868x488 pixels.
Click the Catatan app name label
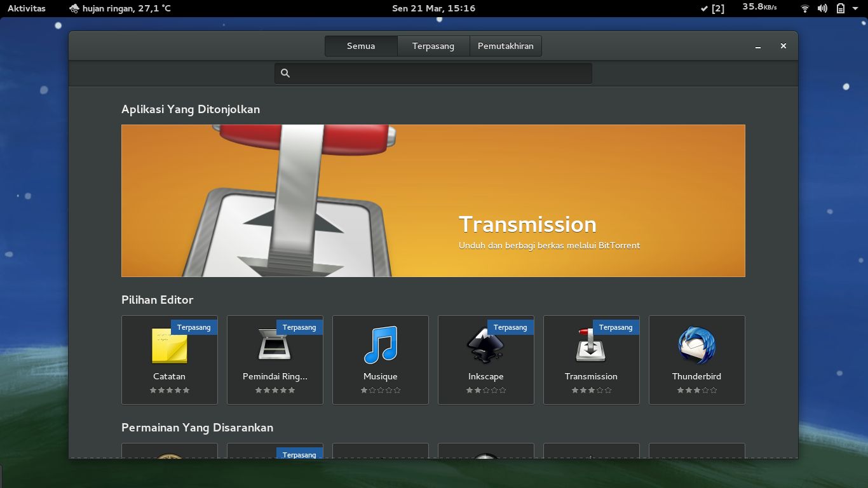coord(170,376)
